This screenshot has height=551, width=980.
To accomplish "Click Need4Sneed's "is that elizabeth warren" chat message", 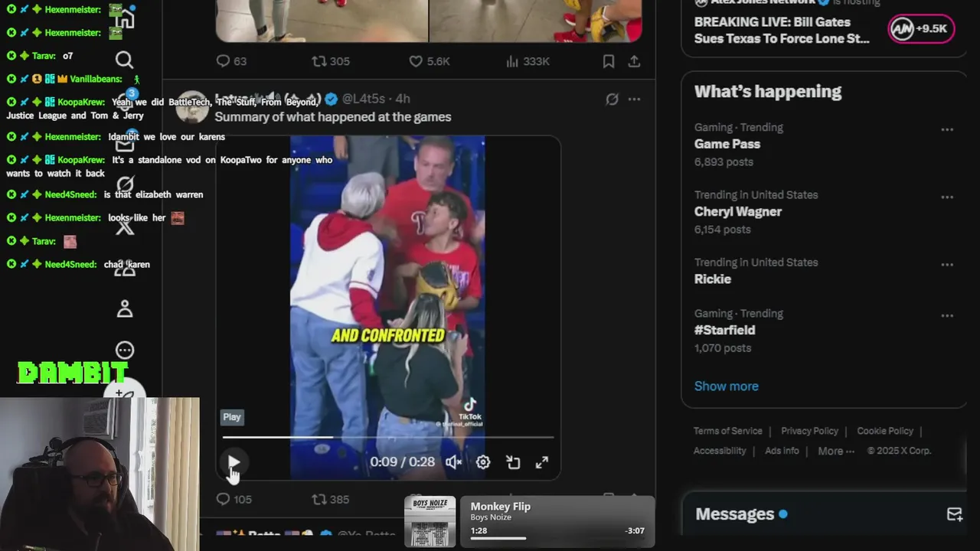I will [x=153, y=194].
